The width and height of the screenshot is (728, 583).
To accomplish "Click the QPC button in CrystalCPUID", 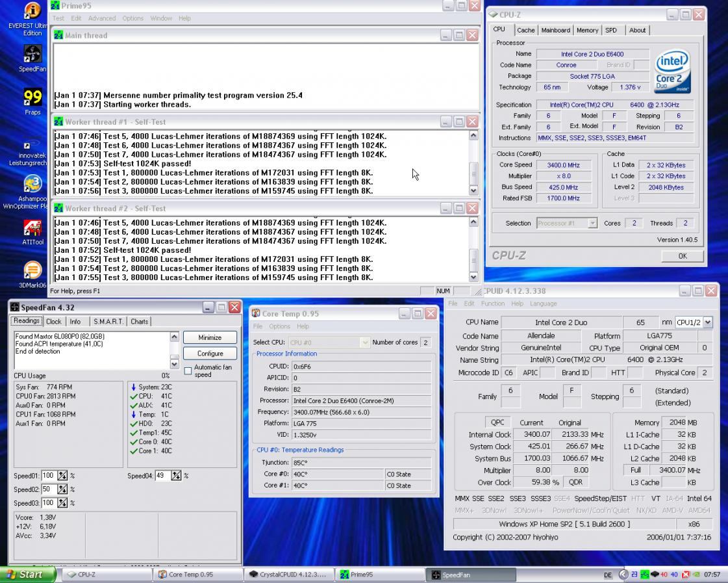I will (x=497, y=422).
